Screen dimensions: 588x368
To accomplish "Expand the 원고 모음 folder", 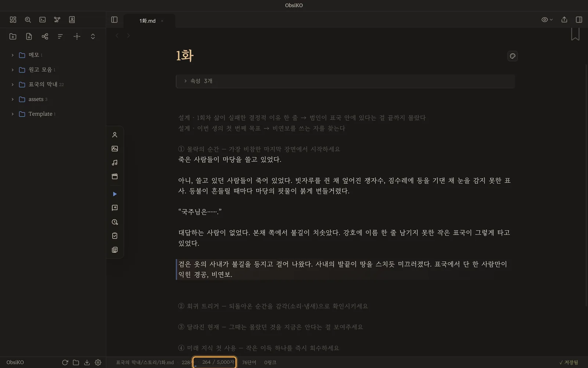I will pos(12,70).
